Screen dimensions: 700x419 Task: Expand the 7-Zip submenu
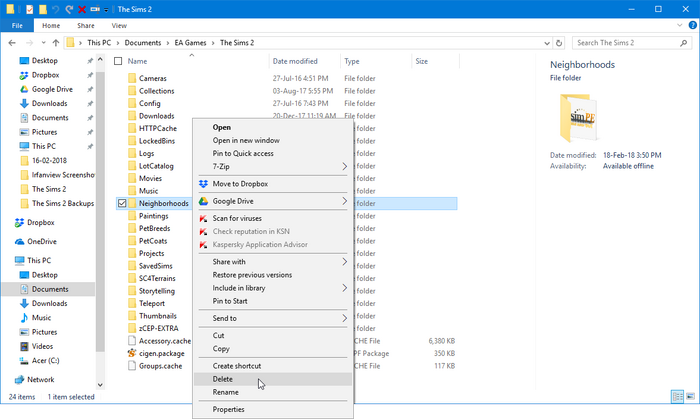pos(344,166)
